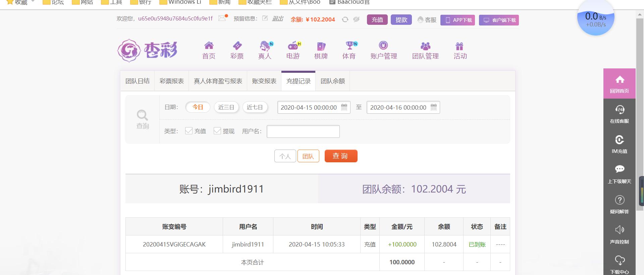Click the 杏彩 site logo
Viewport: 644px width, 275px height.
[x=148, y=50]
